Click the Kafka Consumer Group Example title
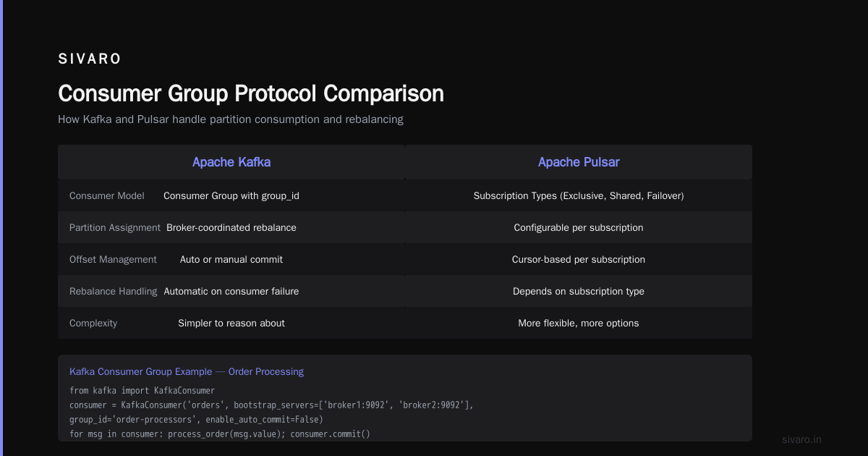Viewport: 868px width, 456px height. tap(187, 371)
